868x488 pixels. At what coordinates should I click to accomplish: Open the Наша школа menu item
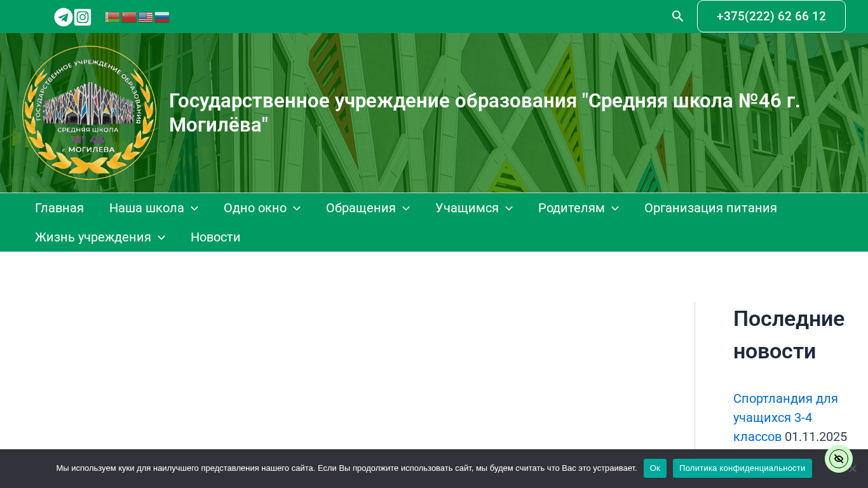[x=147, y=208]
